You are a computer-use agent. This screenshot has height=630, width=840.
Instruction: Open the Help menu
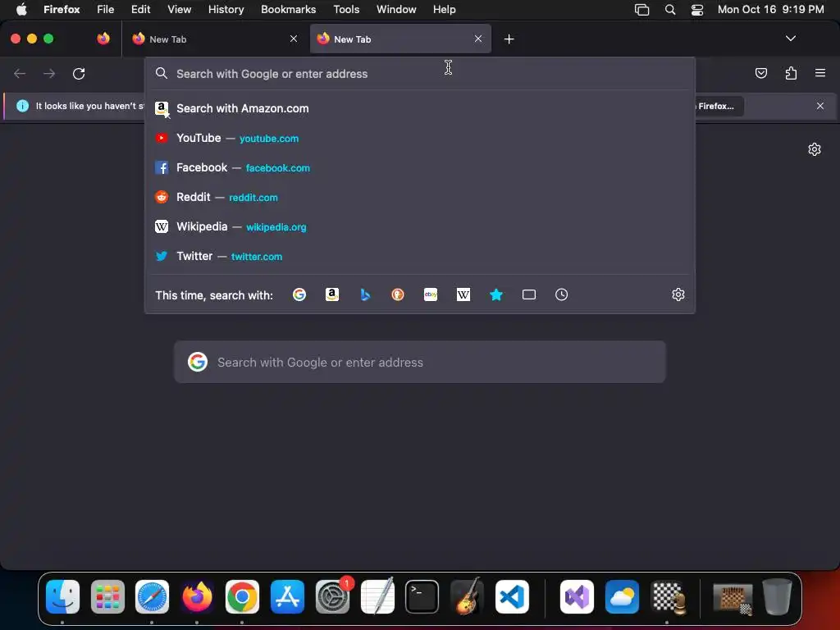tap(444, 9)
